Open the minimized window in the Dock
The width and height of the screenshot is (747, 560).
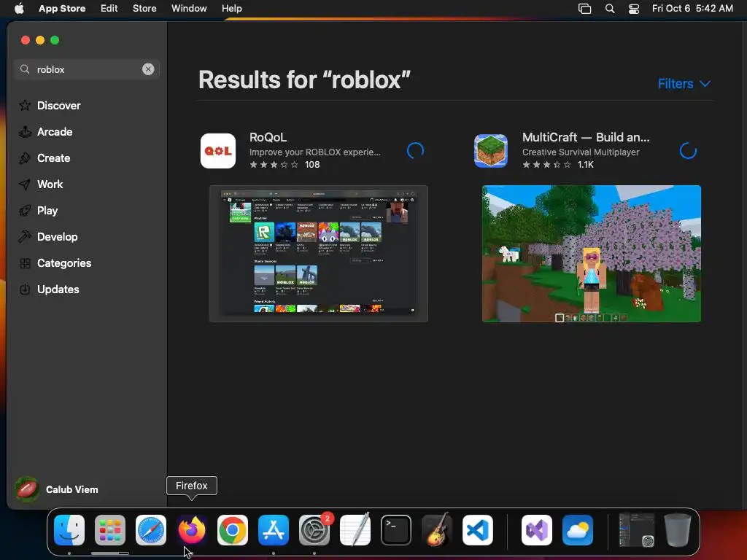[637, 530]
